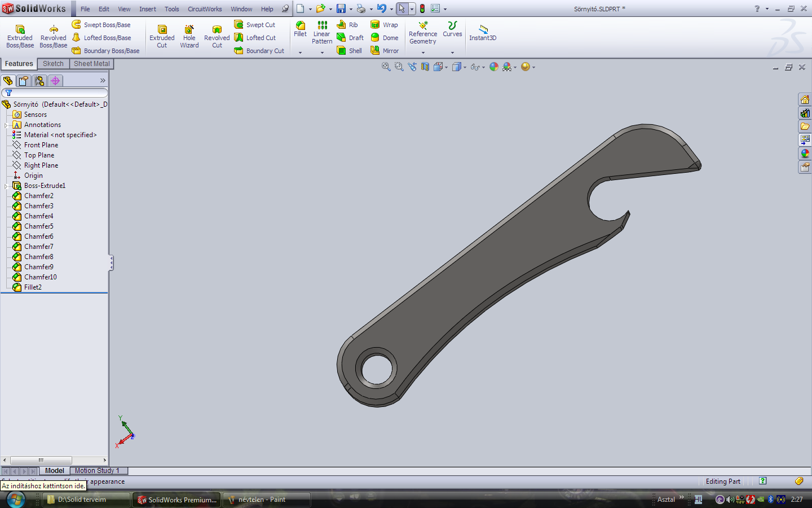Rebuild the model with the traffic light icon
The image size is (812, 508).
422,8
